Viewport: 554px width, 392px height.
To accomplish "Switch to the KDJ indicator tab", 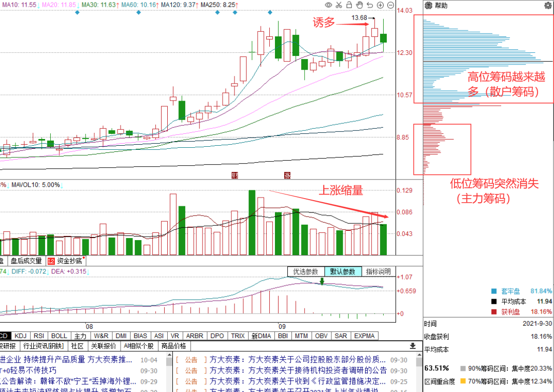I will (x=21, y=336).
